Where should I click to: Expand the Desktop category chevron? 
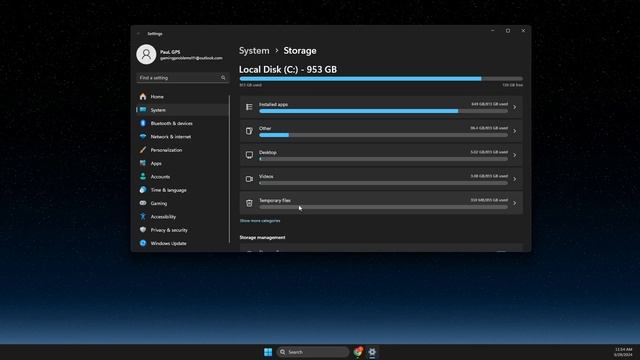515,155
